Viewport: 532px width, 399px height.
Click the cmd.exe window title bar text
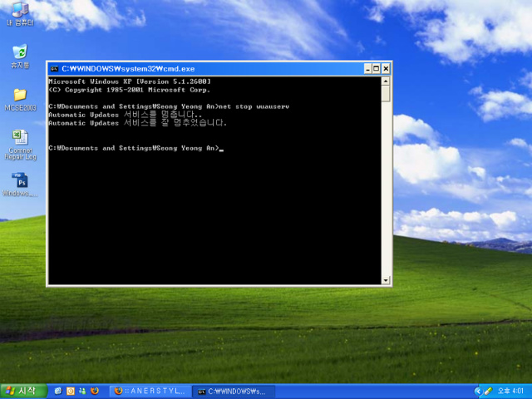tap(128, 69)
